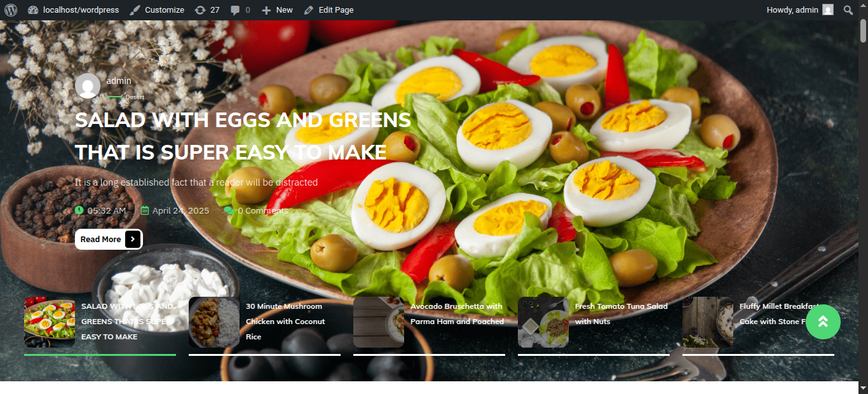Click the black arrow icon in Read More
Image resolution: width=868 pixels, height=394 pixels.
(132, 239)
